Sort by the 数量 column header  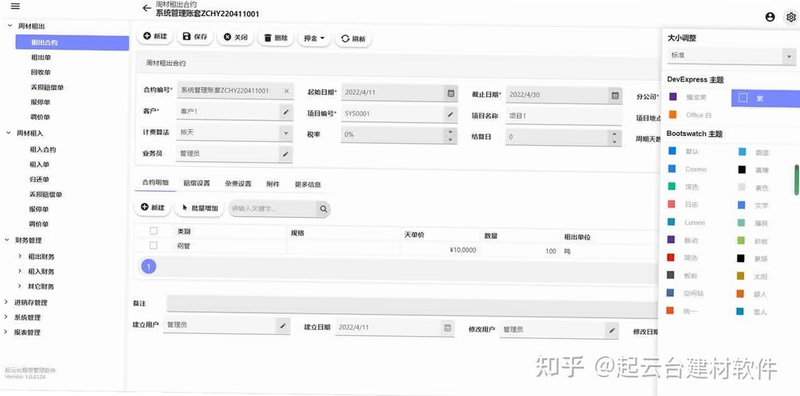coord(519,236)
